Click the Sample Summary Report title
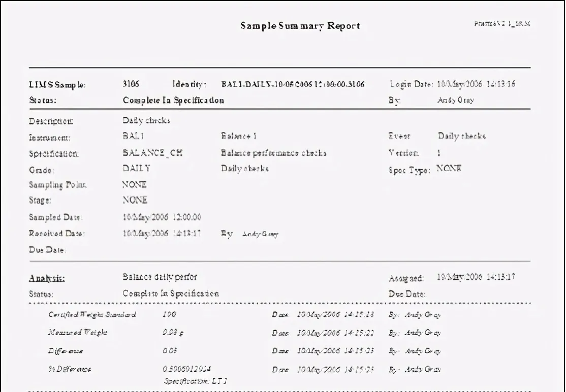The height and width of the screenshot is (392, 566). coord(300,26)
